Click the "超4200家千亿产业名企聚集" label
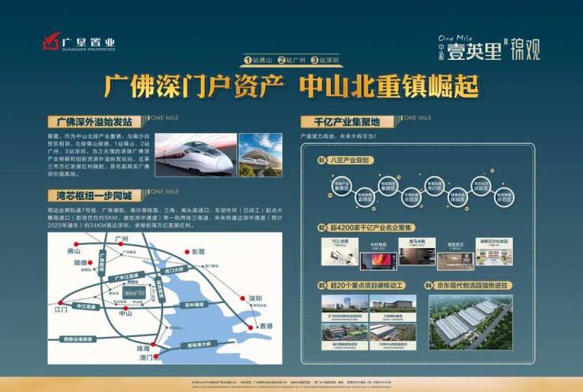The width and height of the screenshot is (583, 392). 371,227
